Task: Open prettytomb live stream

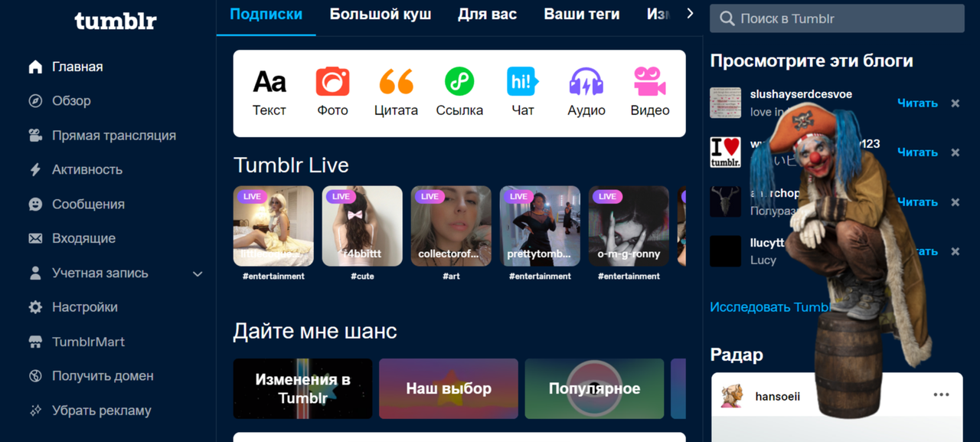Action: click(x=540, y=226)
